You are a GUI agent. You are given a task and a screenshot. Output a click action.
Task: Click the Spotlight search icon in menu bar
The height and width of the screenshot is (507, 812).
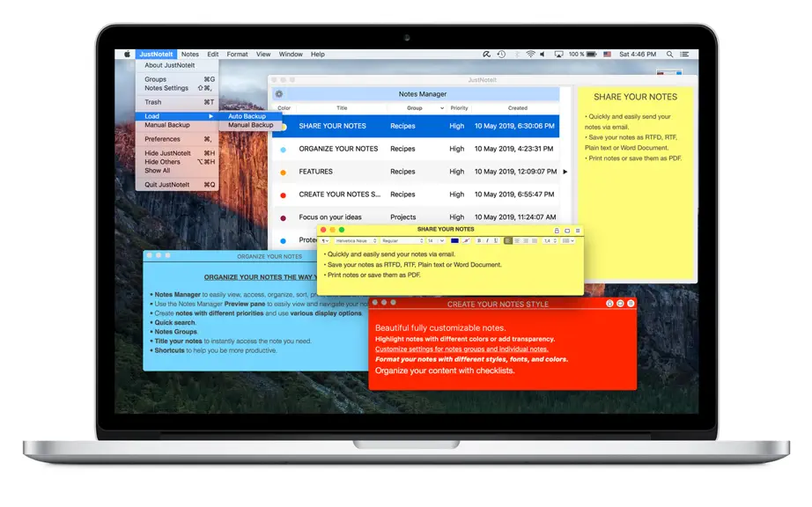[x=669, y=54]
